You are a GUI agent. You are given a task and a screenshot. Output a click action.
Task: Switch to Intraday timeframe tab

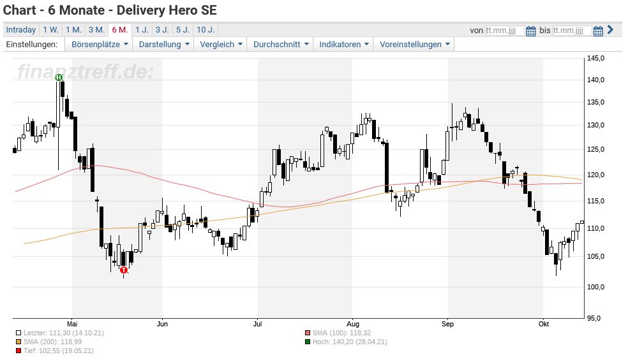[x=21, y=30]
